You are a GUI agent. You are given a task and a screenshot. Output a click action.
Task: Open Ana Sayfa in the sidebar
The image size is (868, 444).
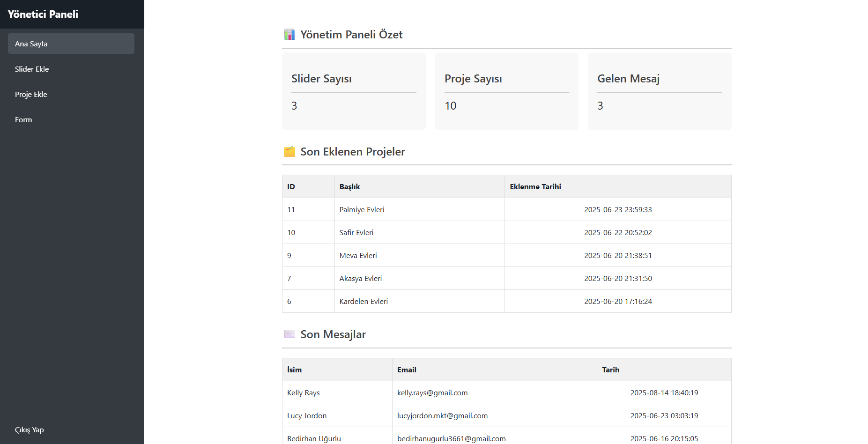pos(71,44)
